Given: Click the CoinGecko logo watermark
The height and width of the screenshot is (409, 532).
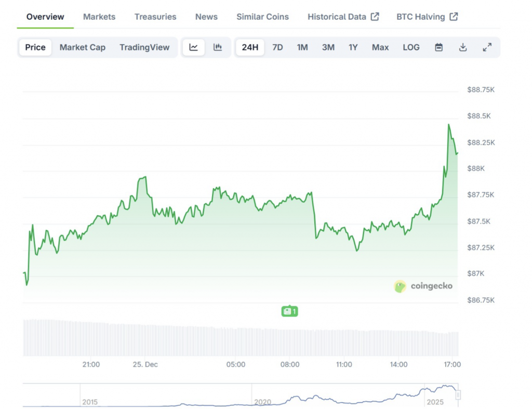Looking at the screenshot, I should pyautogui.click(x=423, y=286).
